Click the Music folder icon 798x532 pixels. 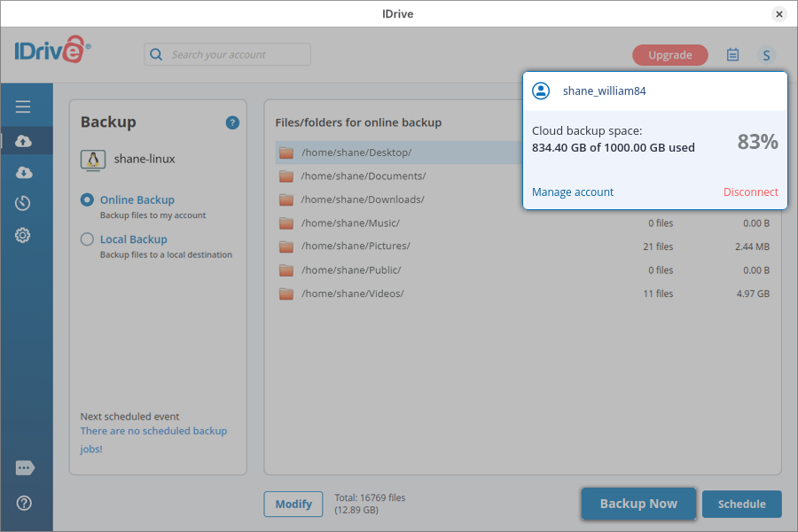click(x=286, y=223)
